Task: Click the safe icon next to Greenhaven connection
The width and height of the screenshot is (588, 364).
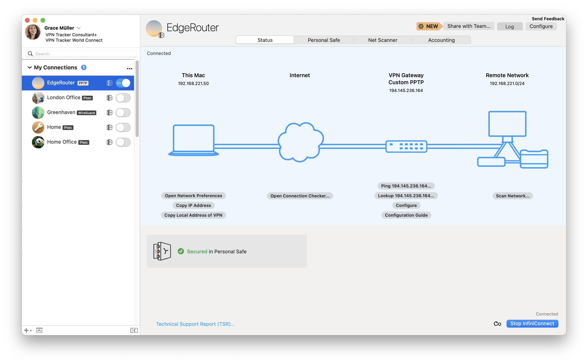Action: pos(109,113)
